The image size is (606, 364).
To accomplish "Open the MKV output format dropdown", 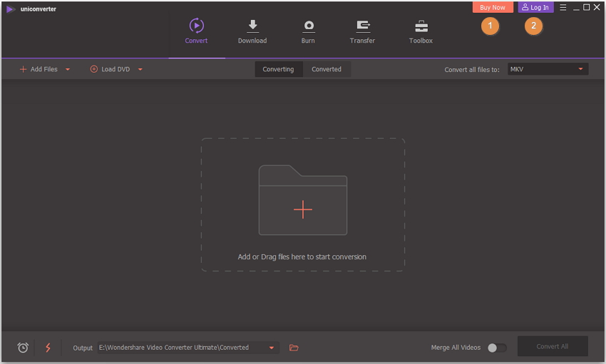I will click(548, 69).
